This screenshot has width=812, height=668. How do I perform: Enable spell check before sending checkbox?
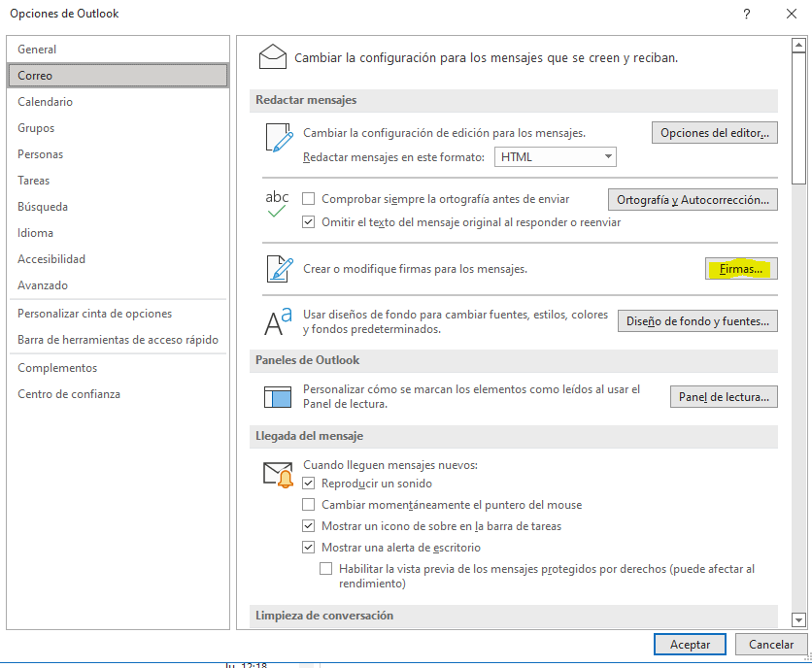[309, 199]
